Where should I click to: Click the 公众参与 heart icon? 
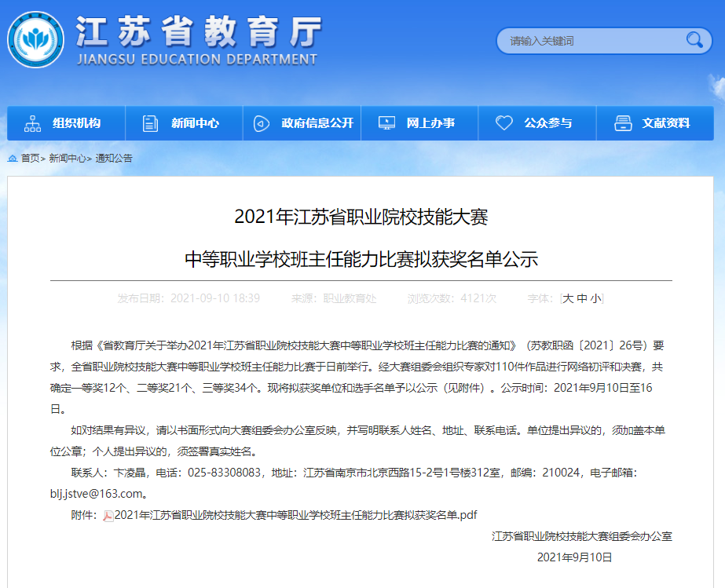point(504,123)
